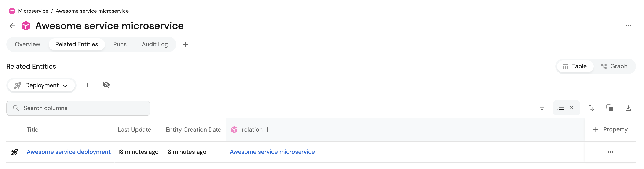Click the Search columns field

[78, 108]
